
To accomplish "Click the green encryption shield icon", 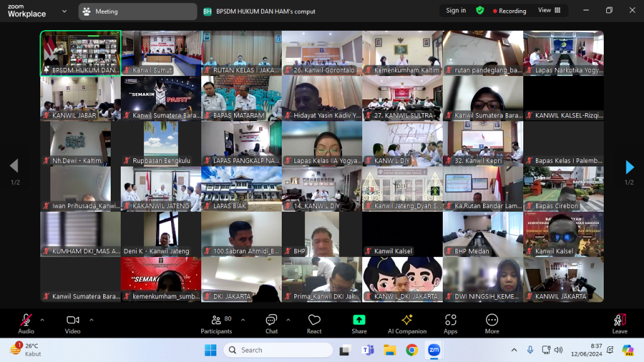I will point(480,11).
